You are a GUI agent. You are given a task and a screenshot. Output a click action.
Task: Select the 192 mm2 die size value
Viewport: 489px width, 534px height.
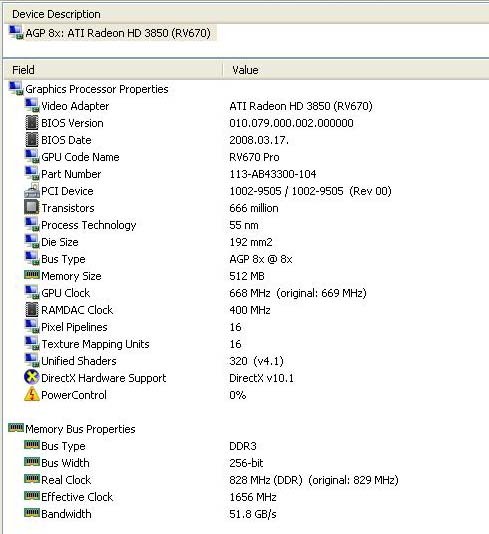251,242
